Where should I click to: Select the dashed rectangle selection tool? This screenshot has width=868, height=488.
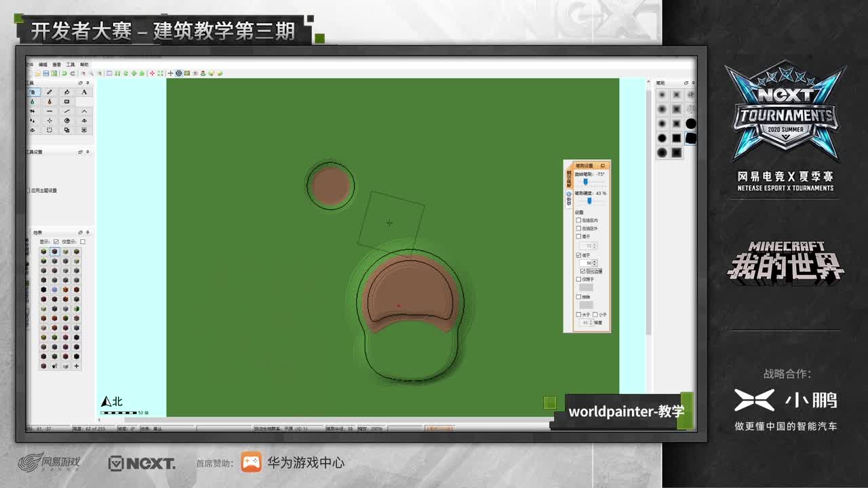(x=50, y=129)
